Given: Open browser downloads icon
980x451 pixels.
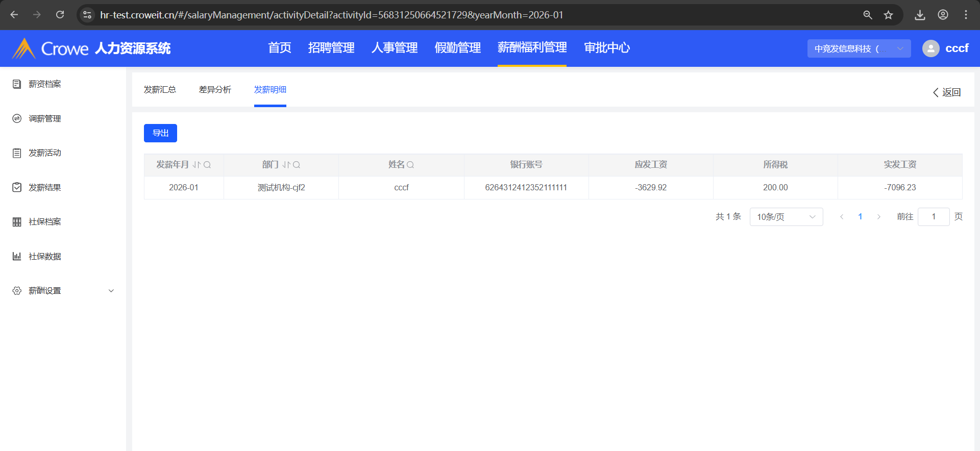Looking at the screenshot, I should [920, 15].
